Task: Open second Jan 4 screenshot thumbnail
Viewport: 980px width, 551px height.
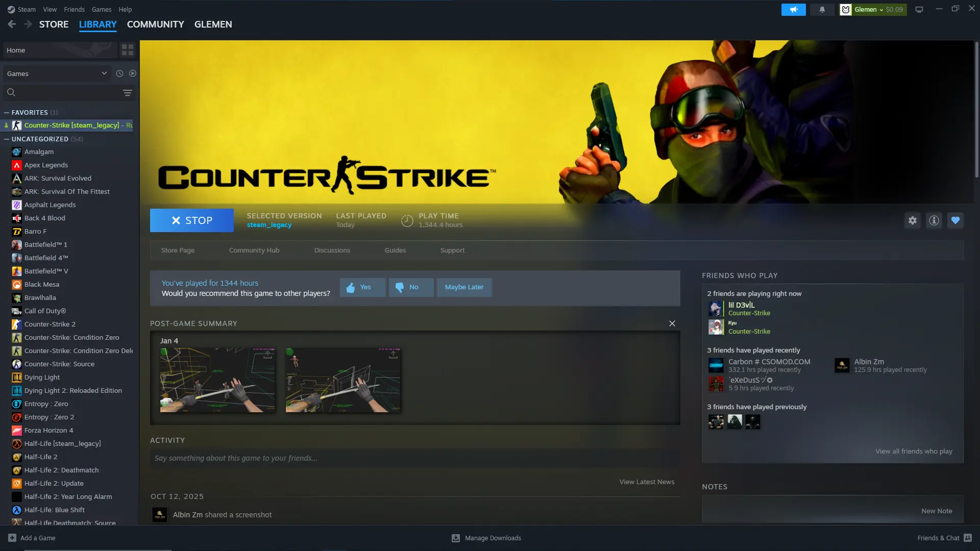Action: point(343,380)
